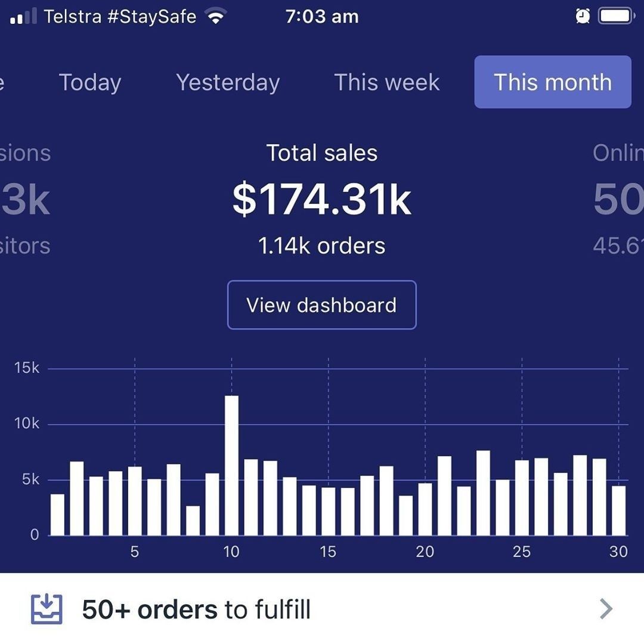Tap the tallest sales bar on day 10

(x=231, y=465)
